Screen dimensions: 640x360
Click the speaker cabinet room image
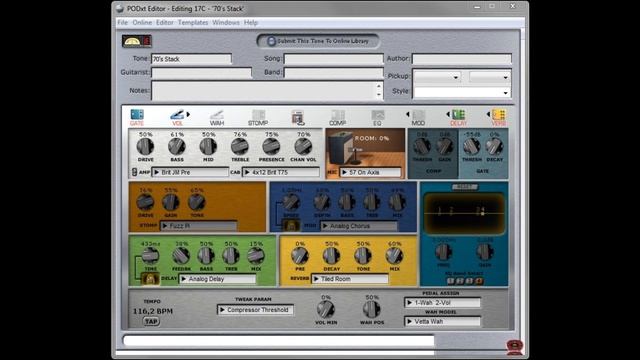tap(365, 149)
